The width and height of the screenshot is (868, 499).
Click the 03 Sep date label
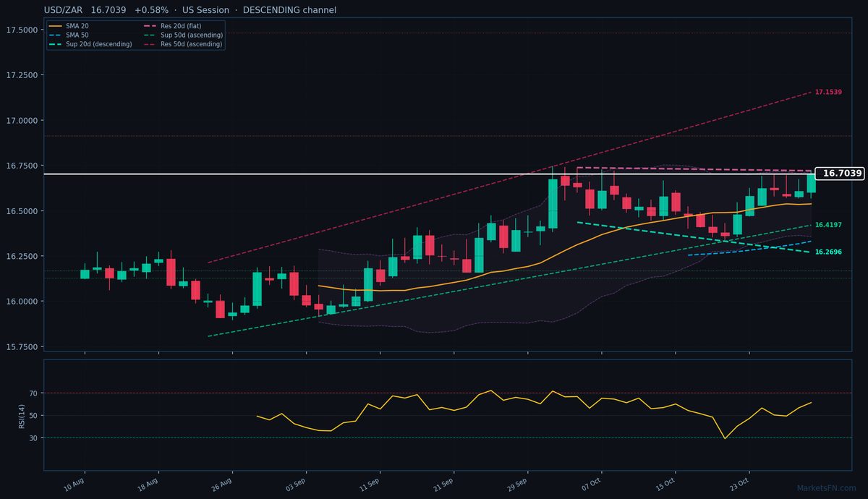[x=296, y=484]
